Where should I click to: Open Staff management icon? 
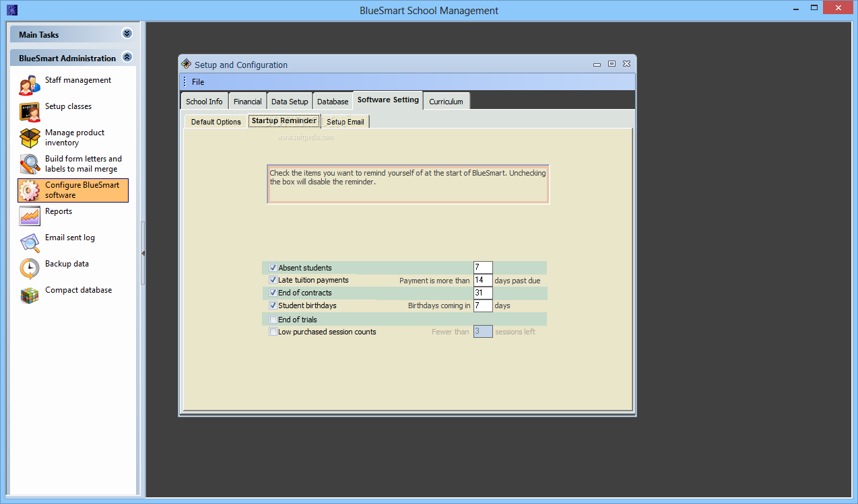click(x=30, y=85)
